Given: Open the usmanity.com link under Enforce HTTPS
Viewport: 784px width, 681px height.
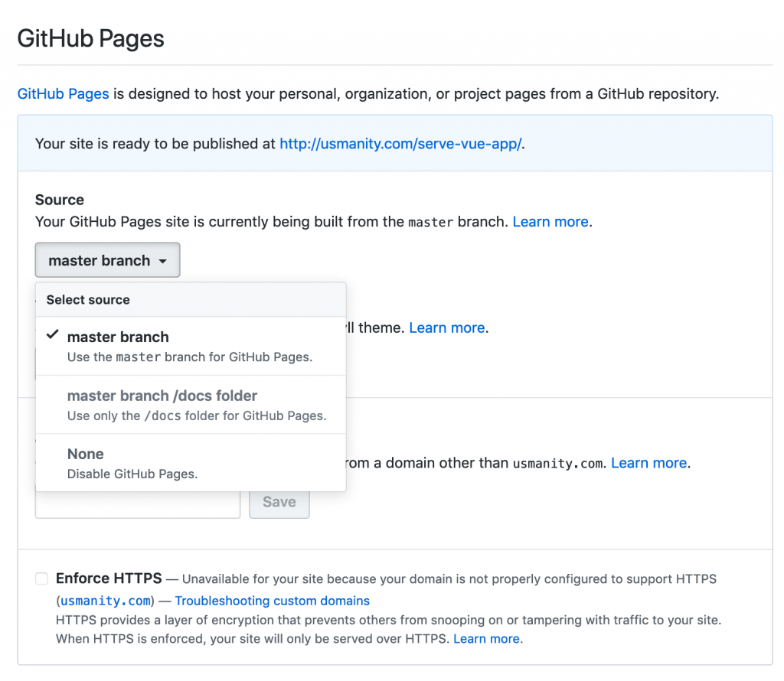Looking at the screenshot, I should click(106, 601).
